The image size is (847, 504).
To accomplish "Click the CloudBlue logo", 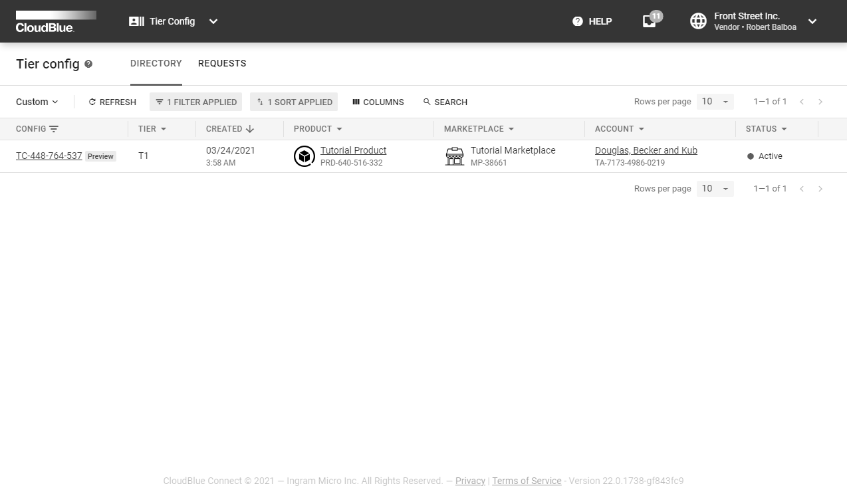I will click(56, 21).
